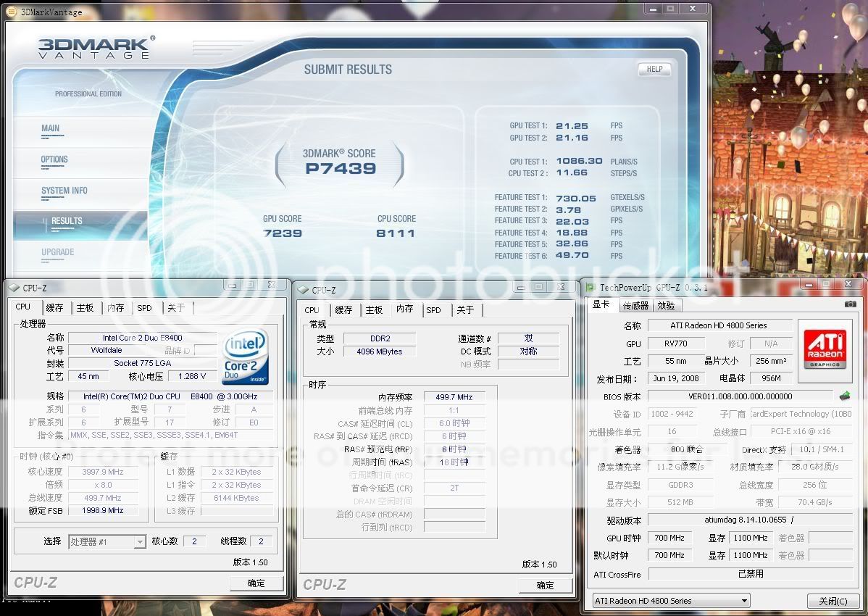
Task: Switch to 缓存 tab in middle CPU-Z
Action: pos(343,310)
